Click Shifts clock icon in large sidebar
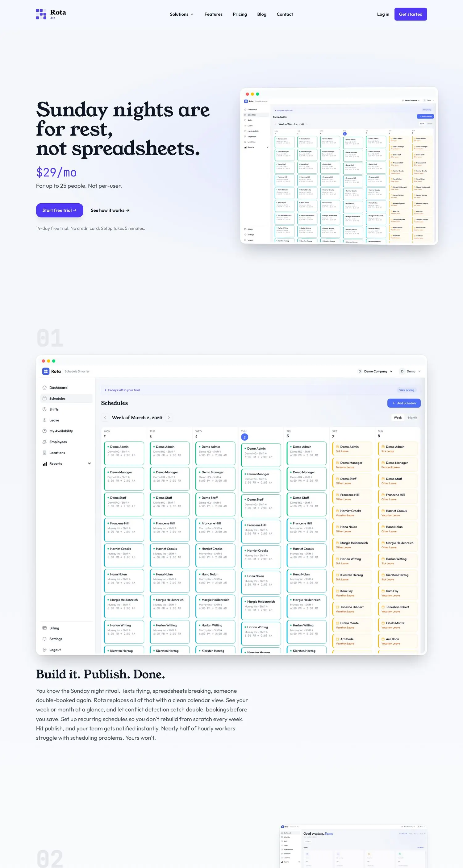The height and width of the screenshot is (868, 463). click(x=44, y=409)
